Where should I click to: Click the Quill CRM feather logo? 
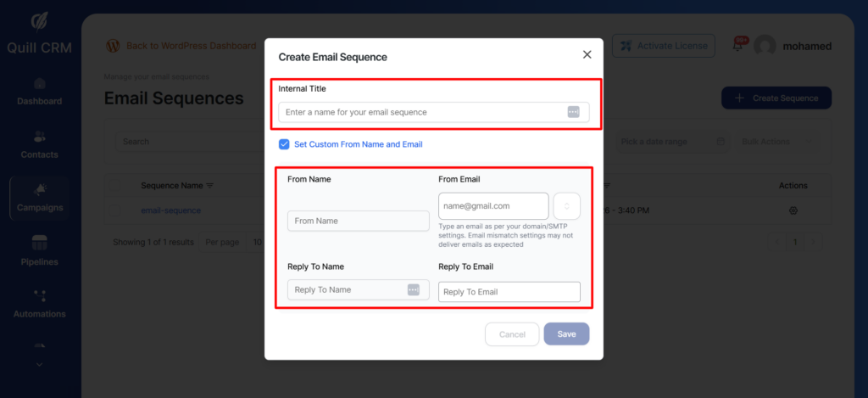(40, 21)
